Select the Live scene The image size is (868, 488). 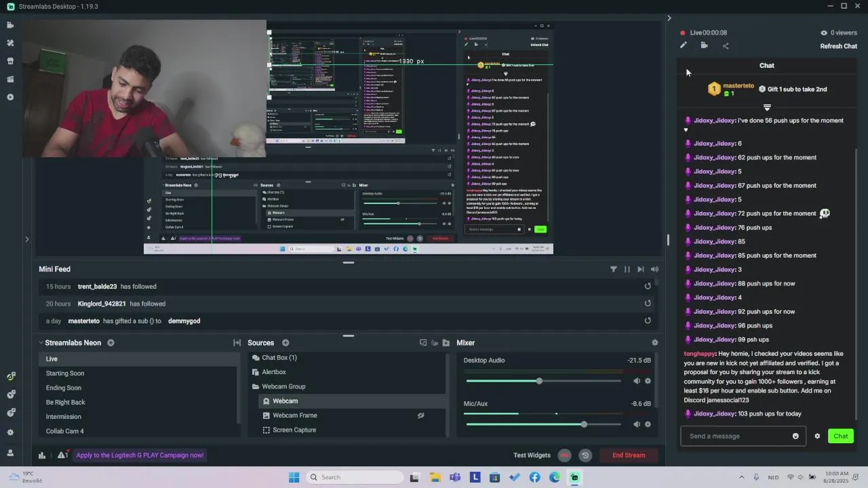point(138,359)
